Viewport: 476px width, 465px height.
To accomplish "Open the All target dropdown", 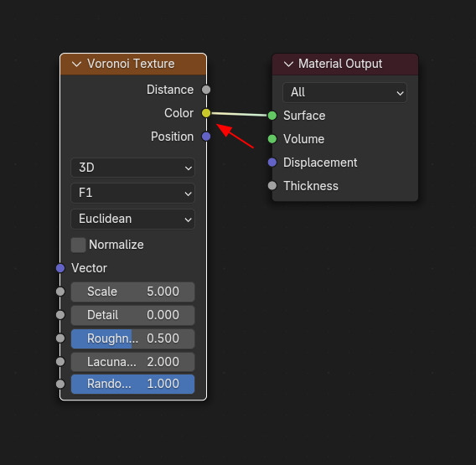I will [x=345, y=92].
